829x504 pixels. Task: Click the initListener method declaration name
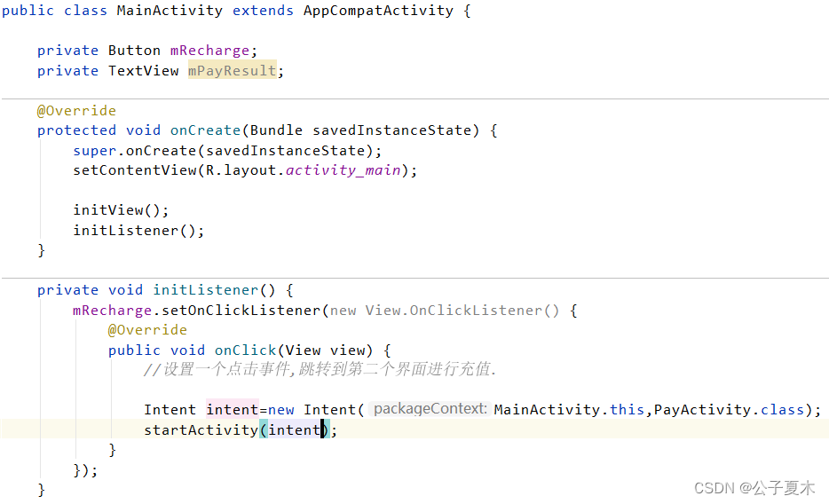pos(205,290)
